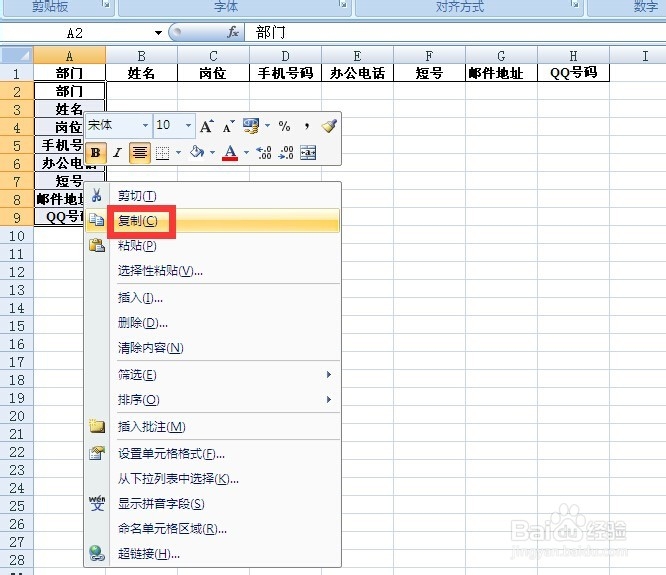Click cell A2 containing 部门
Viewport: 666px width, 575px height.
click(x=69, y=91)
